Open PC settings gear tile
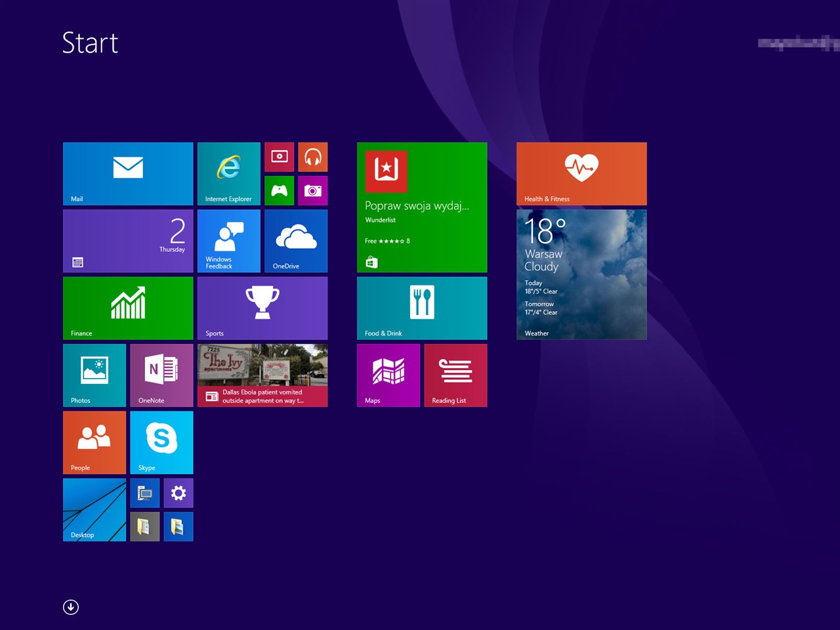Viewport: 840px width, 630px height. tap(178, 493)
